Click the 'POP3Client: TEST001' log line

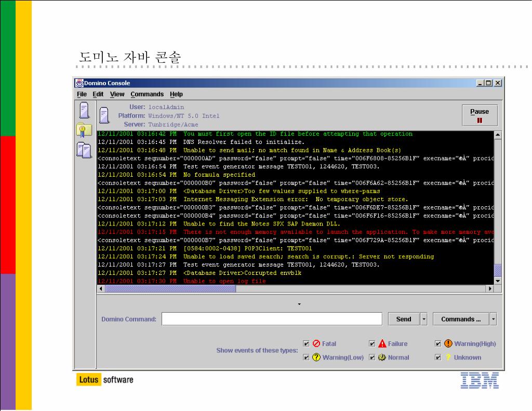[x=205, y=248]
